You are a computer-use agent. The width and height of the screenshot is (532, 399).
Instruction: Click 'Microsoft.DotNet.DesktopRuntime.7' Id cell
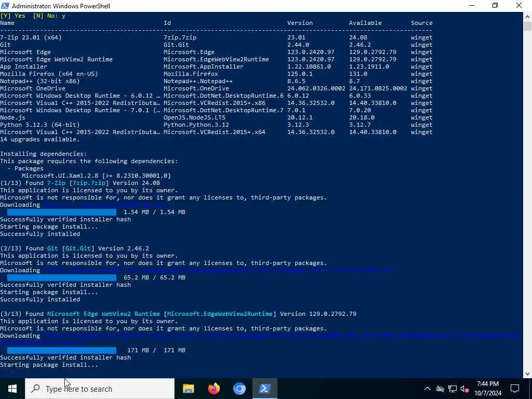click(x=223, y=110)
